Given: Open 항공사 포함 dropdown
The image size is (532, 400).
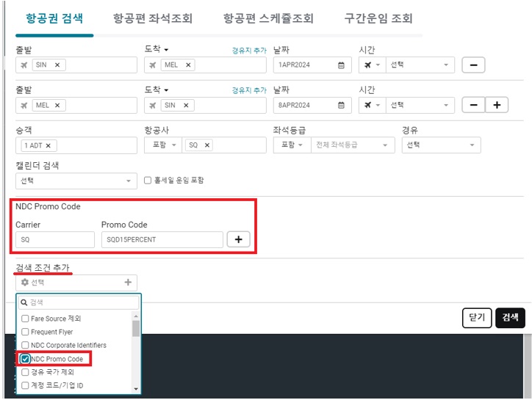Looking at the screenshot, I should pos(163,145).
